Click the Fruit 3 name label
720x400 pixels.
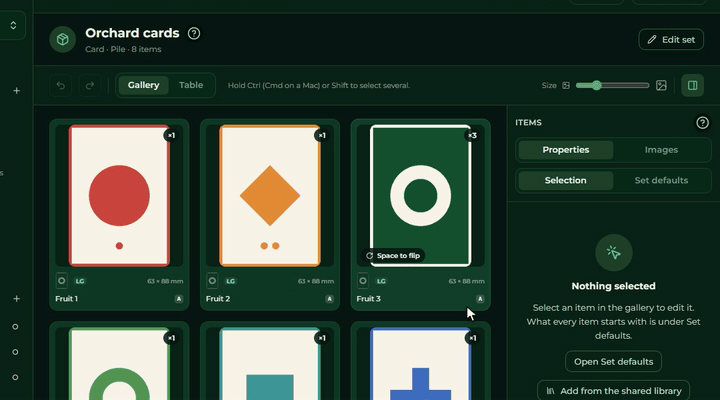click(368, 299)
